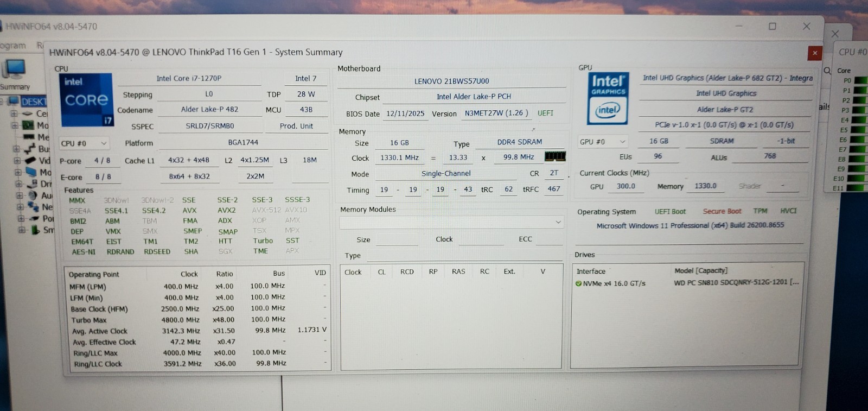Expand the Motherboard tree node
The width and height of the screenshot is (868, 411).
pyautogui.click(x=15, y=125)
